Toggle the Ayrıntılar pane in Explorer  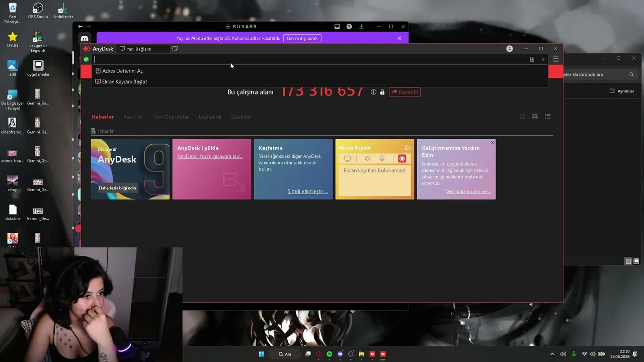(x=622, y=91)
